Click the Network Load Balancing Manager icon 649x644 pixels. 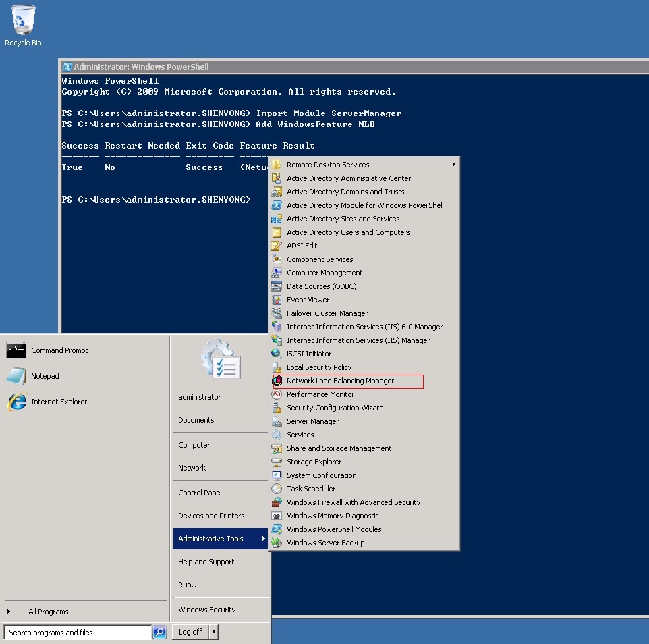[x=277, y=381]
